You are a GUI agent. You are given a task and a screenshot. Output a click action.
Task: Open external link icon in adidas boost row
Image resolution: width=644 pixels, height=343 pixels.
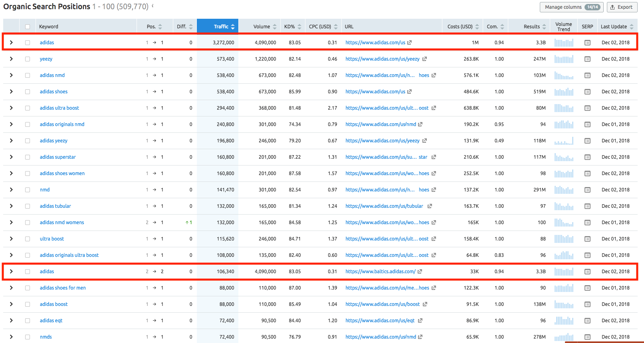[x=425, y=304]
